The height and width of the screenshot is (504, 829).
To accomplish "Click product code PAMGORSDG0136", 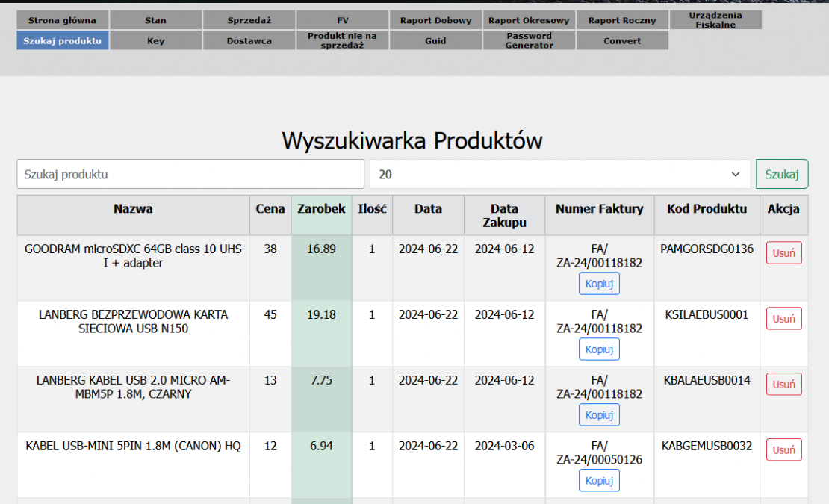I will coord(707,249).
